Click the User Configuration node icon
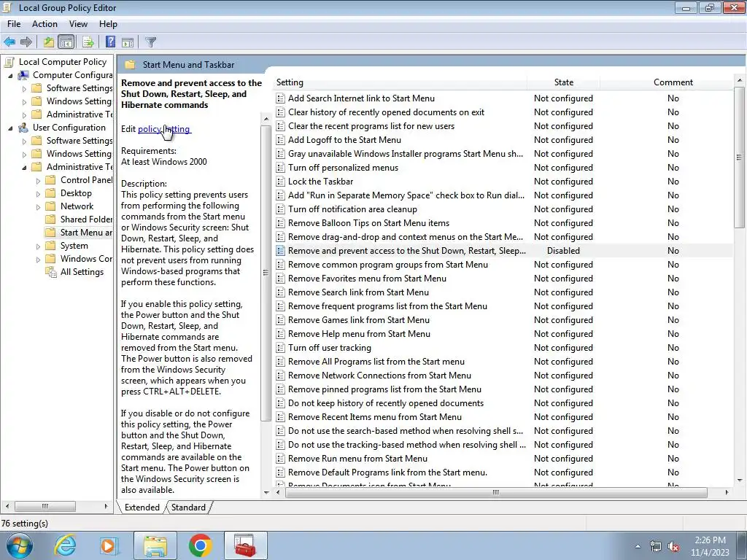Image resolution: width=747 pixels, height=560 pixels. (23, 128)
